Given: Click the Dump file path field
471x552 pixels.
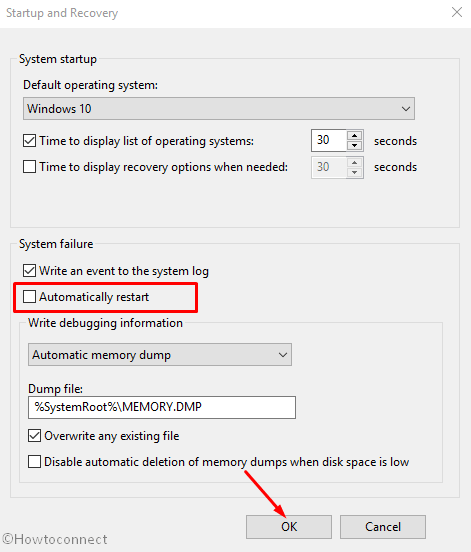Looking at the screenshot, I should 162,407.
